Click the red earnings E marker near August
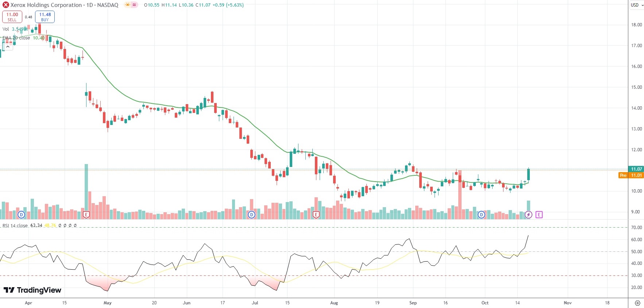This screenshot has width=644, height=308. pos(316,215)
